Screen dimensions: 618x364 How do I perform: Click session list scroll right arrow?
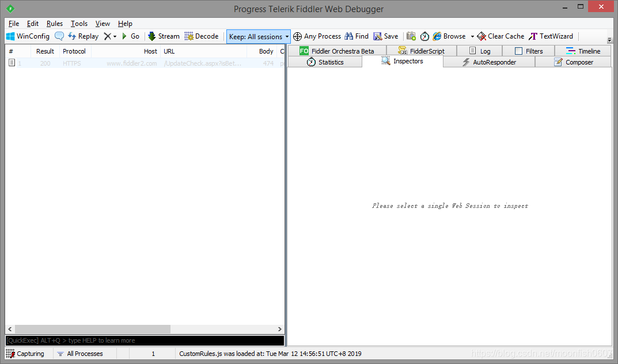click(x=280, y=329)
